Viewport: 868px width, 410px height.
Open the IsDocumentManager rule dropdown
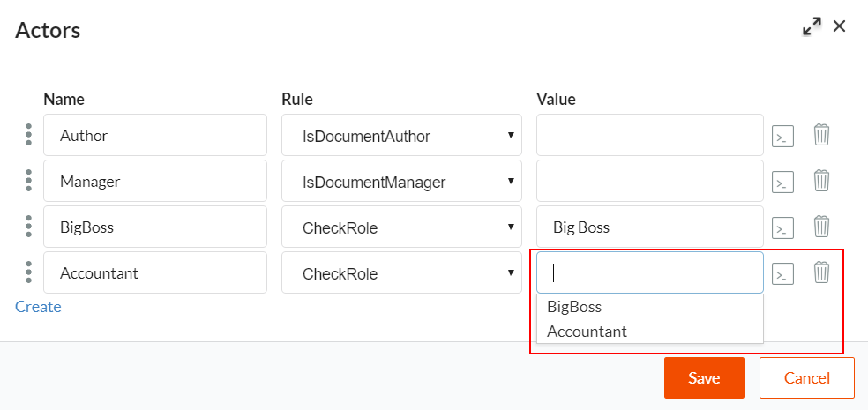coord(401,182)
